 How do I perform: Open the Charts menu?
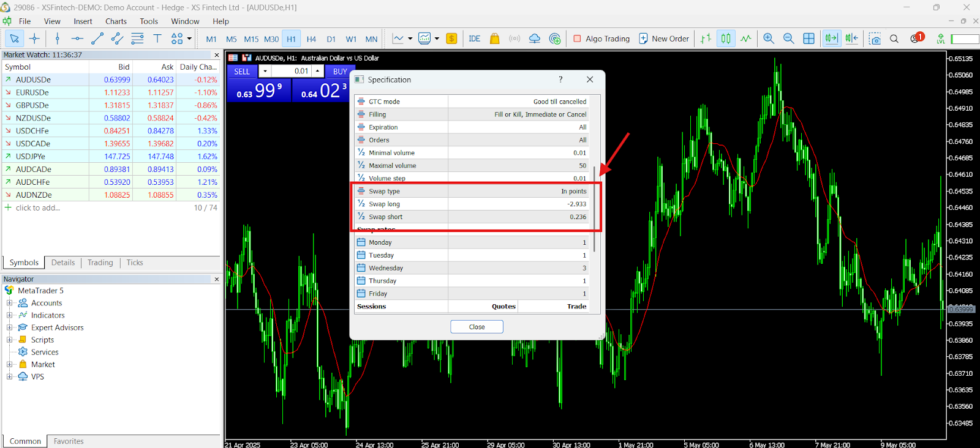click(x=116, y=21)
